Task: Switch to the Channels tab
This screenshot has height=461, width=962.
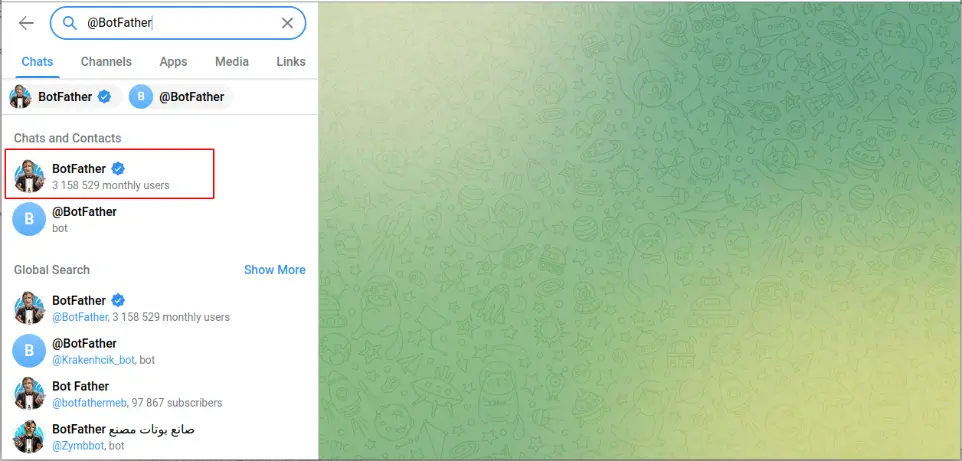Action: [x=106, y=62]
